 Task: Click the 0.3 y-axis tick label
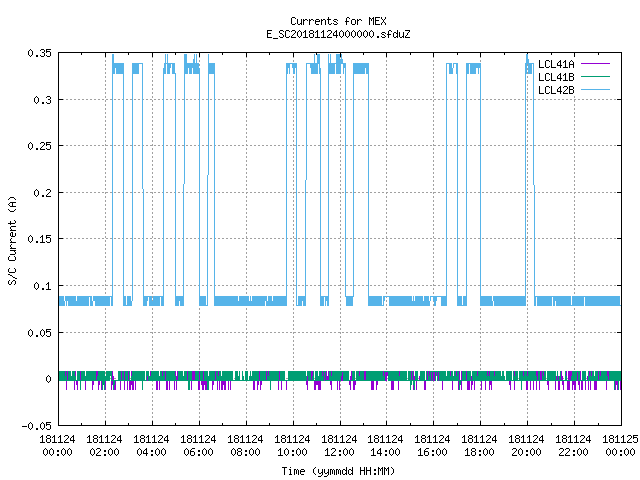[42, 100]
